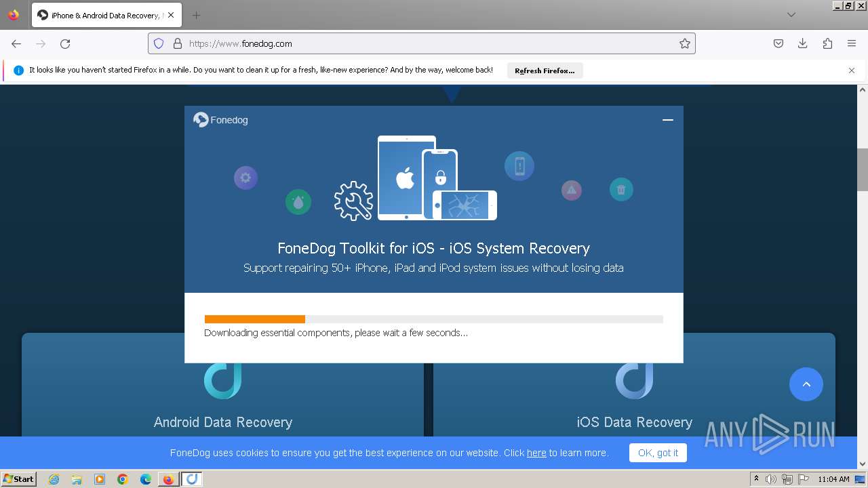Open the Firefox downloads panel
868x488 pixels.
tap(803, 43)
